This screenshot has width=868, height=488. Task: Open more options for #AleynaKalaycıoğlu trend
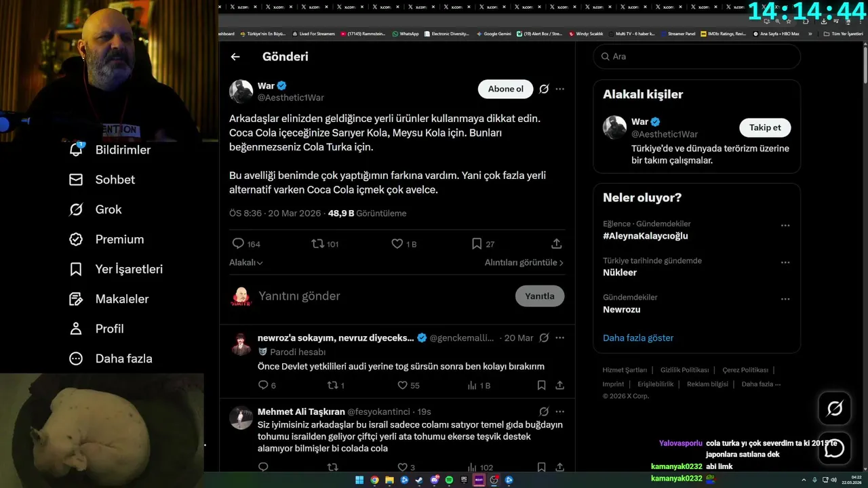click(785, 226)
